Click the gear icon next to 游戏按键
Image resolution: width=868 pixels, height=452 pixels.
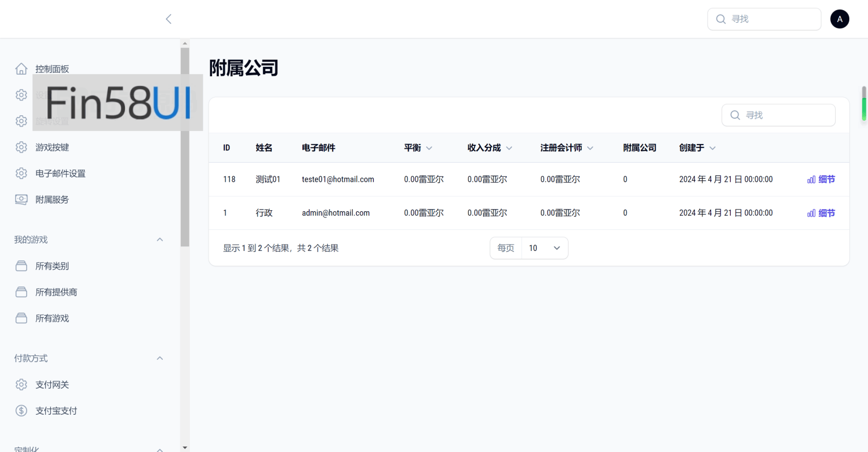tap(21, 147)
